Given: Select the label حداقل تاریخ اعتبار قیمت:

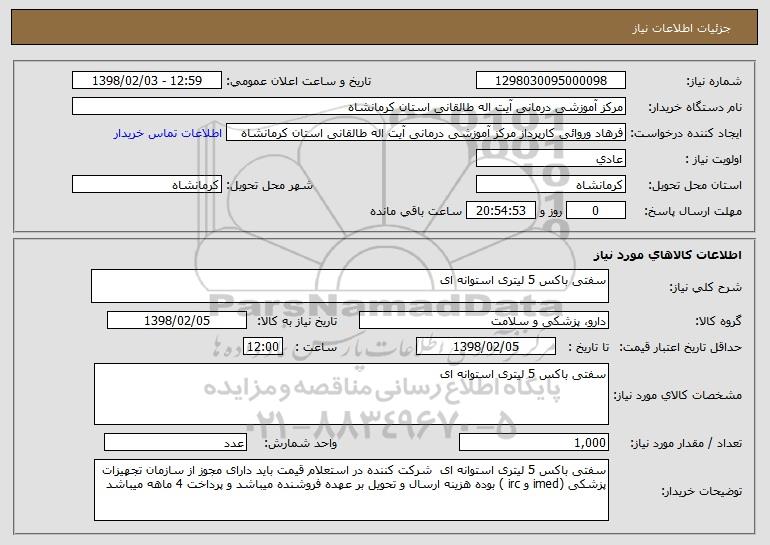Looking at the screenshot, I should [680, 348].
